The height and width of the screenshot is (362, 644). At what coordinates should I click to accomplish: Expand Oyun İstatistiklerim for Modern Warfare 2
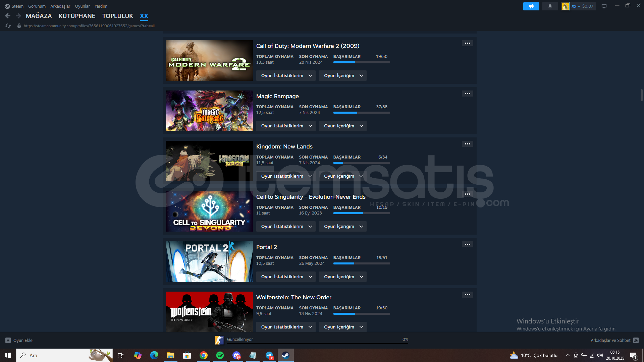tap(286, 75)
